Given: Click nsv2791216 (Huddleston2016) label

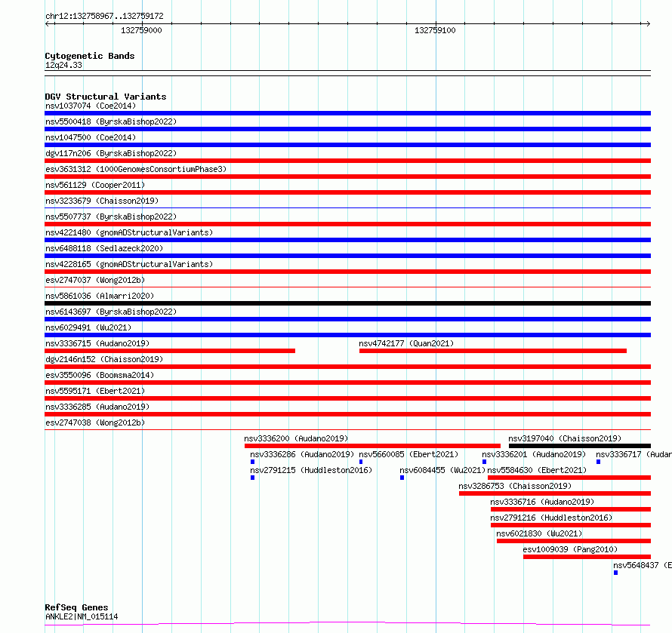Looking at the screenshot, I should click(x=551, y=518).
